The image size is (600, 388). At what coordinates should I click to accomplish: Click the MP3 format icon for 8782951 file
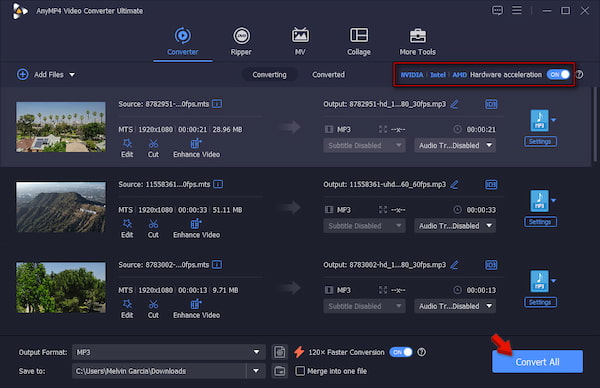coord(539,120)
